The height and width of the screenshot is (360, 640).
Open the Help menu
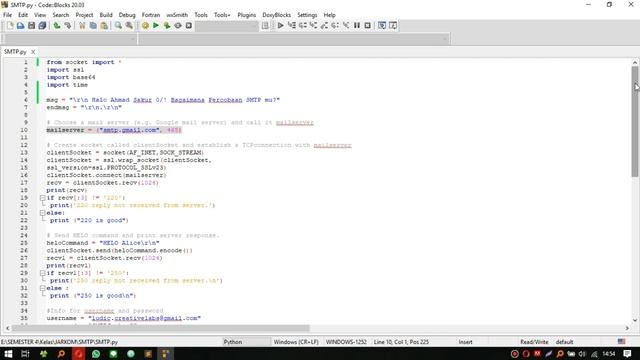coord(329,15)
